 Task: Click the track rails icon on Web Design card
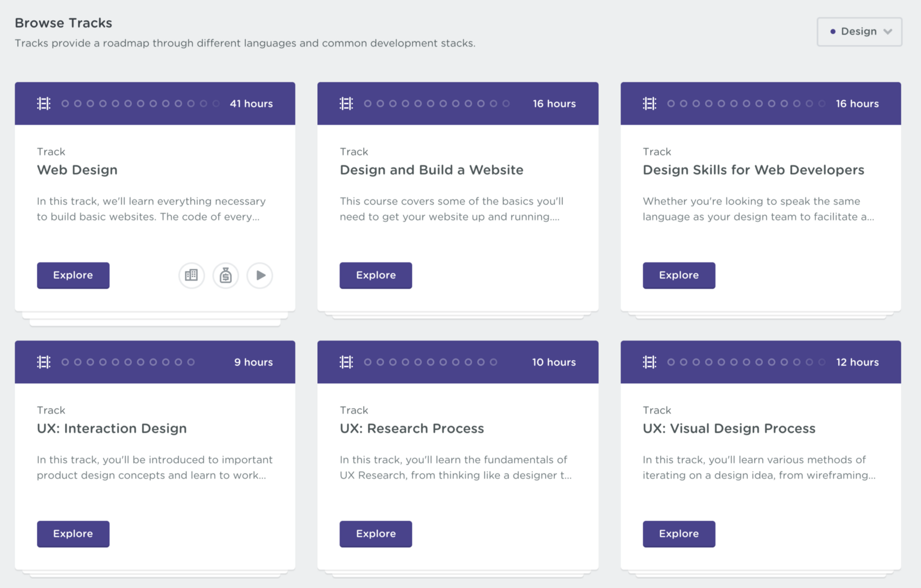[x=43, y=104]
